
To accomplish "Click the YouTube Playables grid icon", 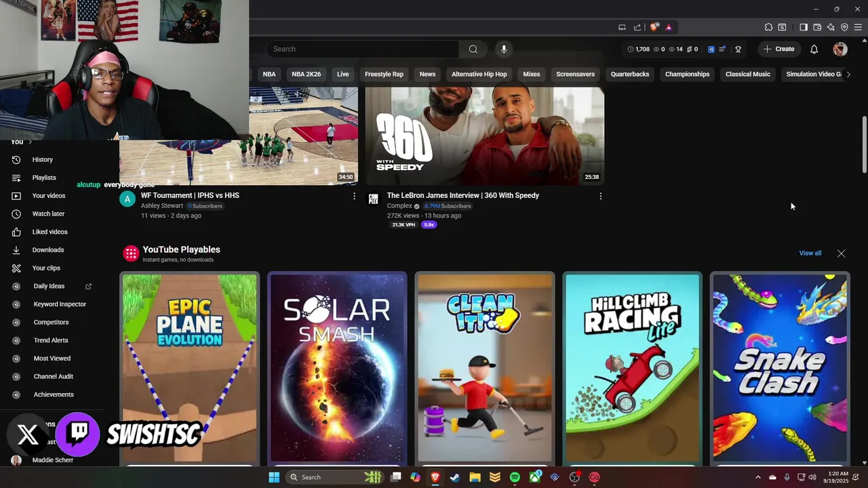I will (131, 253).
